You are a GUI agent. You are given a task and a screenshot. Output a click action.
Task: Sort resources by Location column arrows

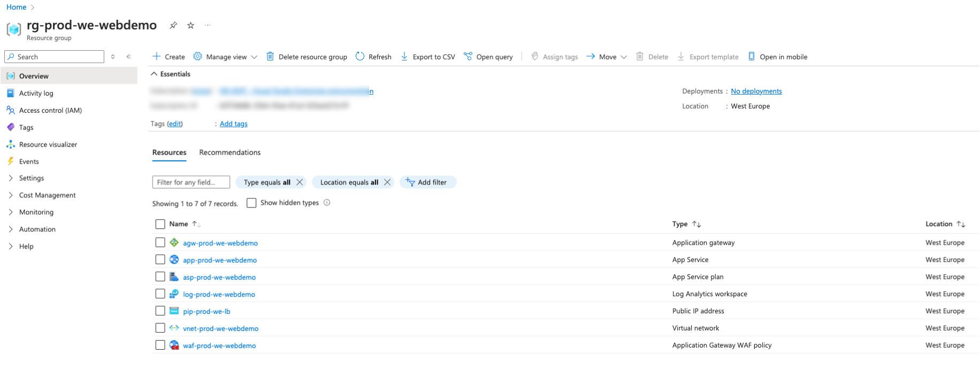961,224
